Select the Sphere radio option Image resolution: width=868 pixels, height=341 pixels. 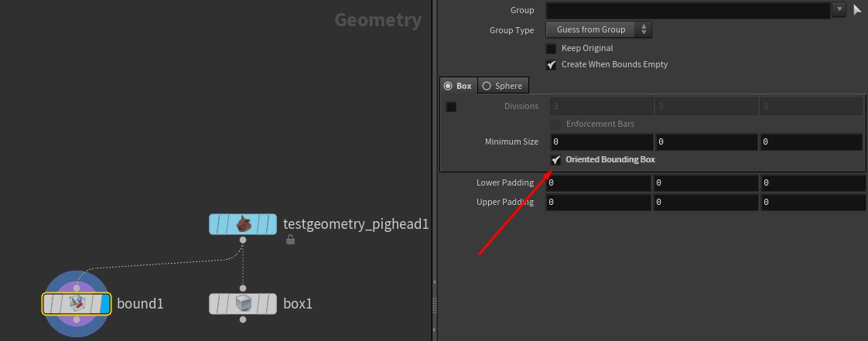coord(503,86)
